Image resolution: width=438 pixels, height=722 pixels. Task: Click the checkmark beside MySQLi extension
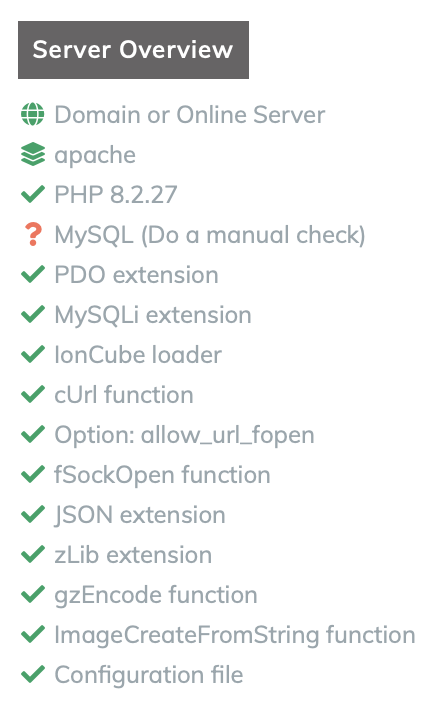[x=33, y=314]
